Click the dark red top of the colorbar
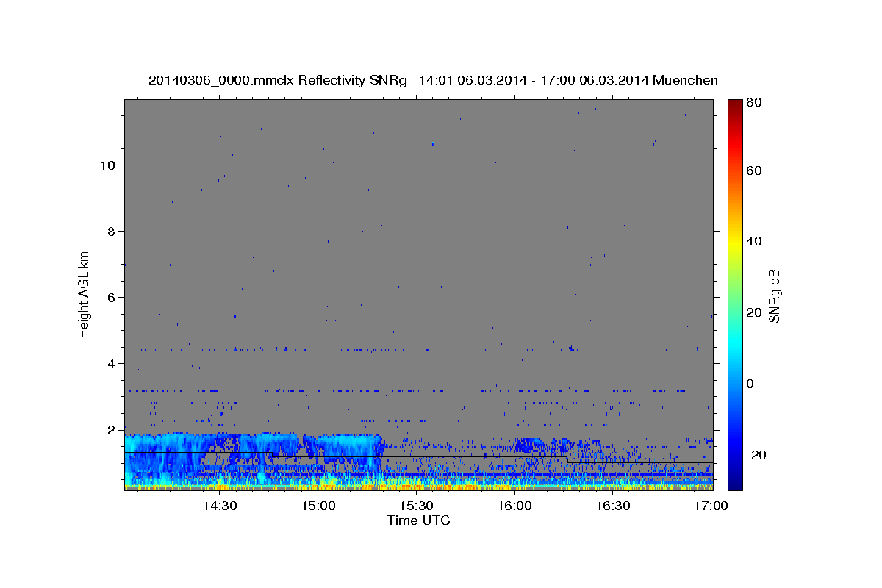The height and width of the screenshot is (588, 882). point(735,107)
